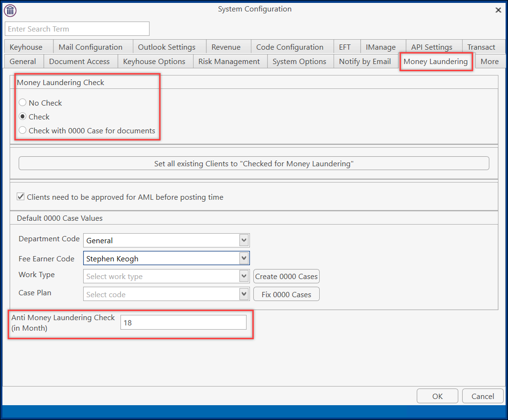Confirm settings with the OK button
Image resolution: width=508 pixels, height=420 pixels.
click(437, 396)
